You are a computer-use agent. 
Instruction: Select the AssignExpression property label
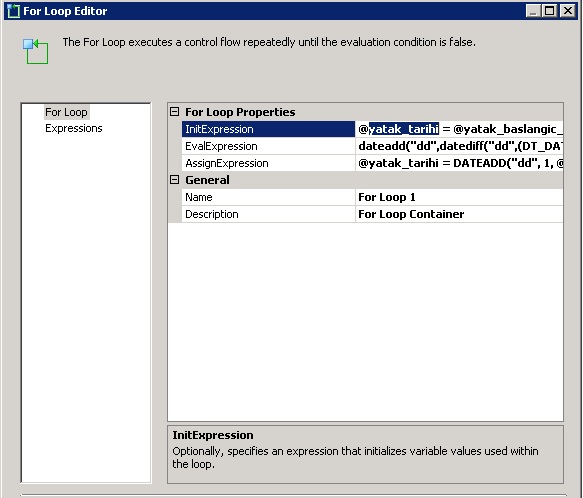tap(268, 163)
